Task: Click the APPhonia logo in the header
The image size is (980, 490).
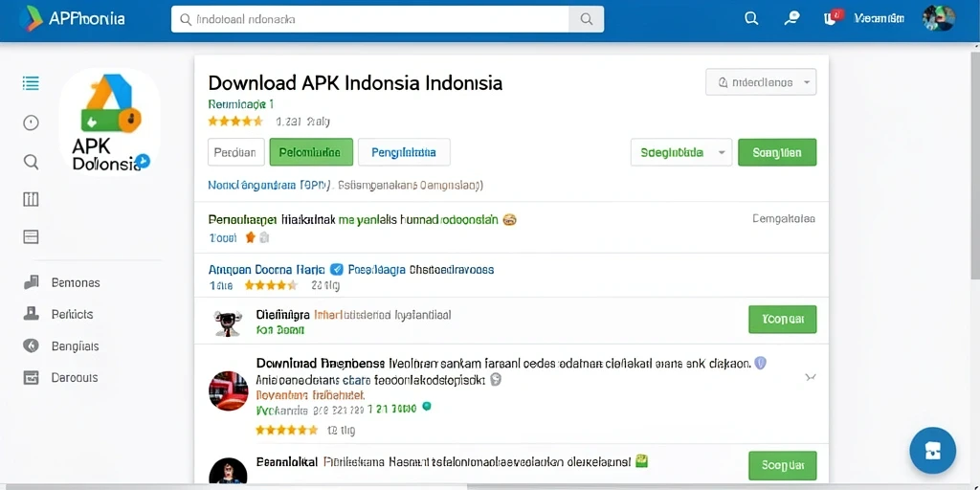Action: [x=72, y=19]
